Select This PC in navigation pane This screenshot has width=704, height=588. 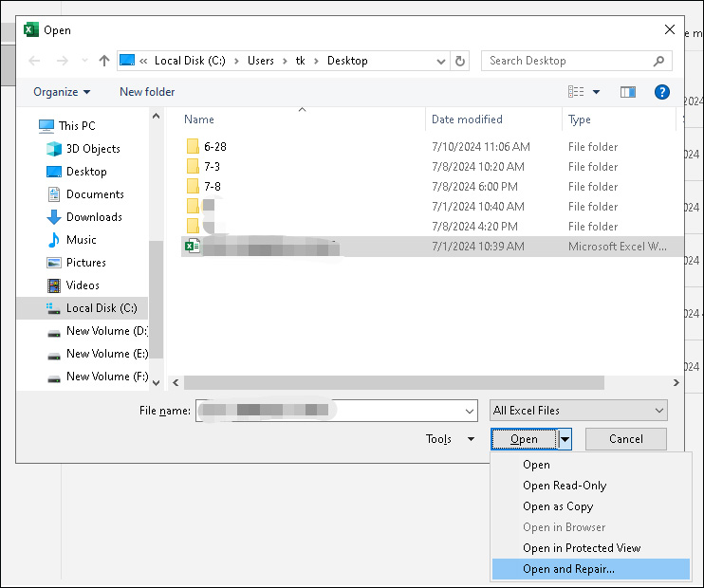pos(67,126)
